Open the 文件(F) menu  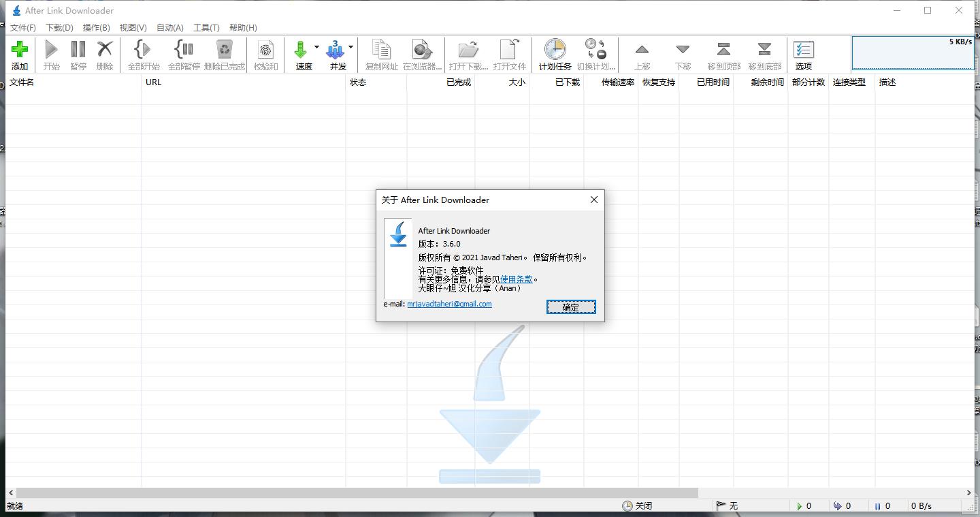[x=23, y=28]
